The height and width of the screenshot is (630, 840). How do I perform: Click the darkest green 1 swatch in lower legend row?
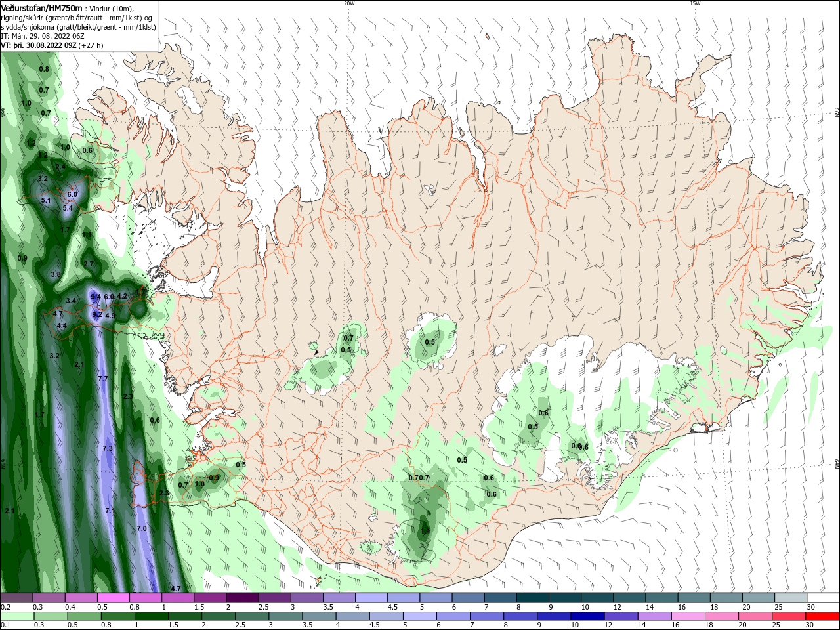(x=151, y=616)
